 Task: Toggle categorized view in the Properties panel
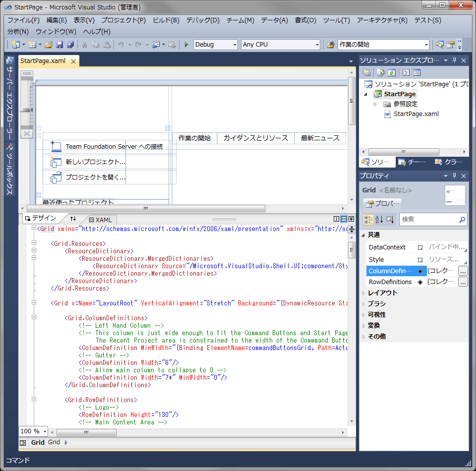coord(368,220)
